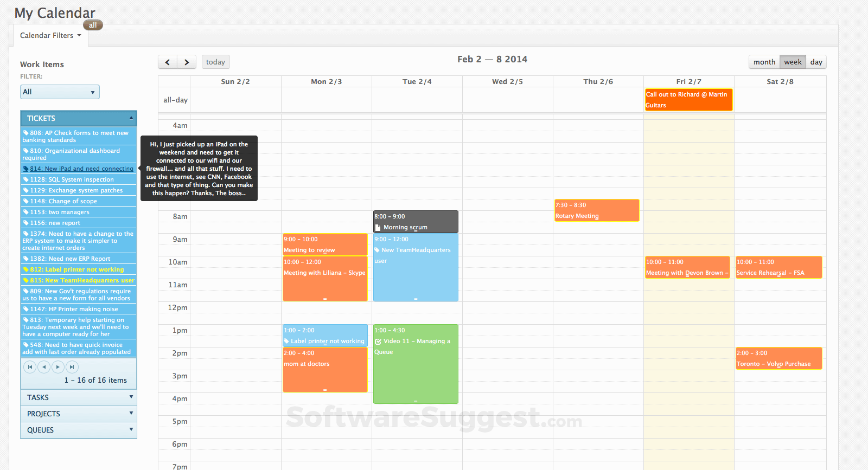Jump to first page of tickets
Image resolution: width=868 pixels, height=470 pixels.
click(x=30, y=367)
